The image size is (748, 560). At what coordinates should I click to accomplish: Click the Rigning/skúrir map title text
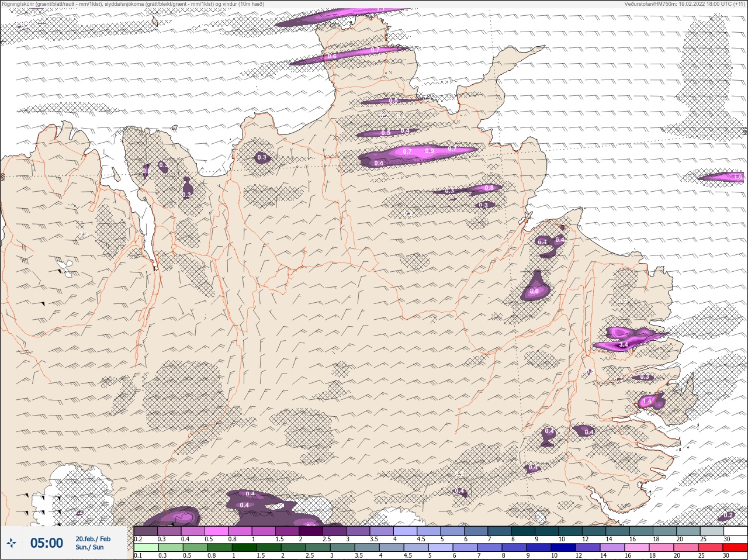pos(133,4)
